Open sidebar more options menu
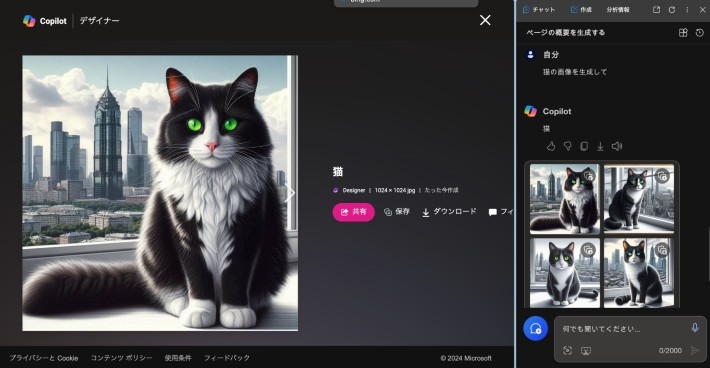Image resolution: width=710 pixels, height=368 pixels. click(x=687, y=10)
